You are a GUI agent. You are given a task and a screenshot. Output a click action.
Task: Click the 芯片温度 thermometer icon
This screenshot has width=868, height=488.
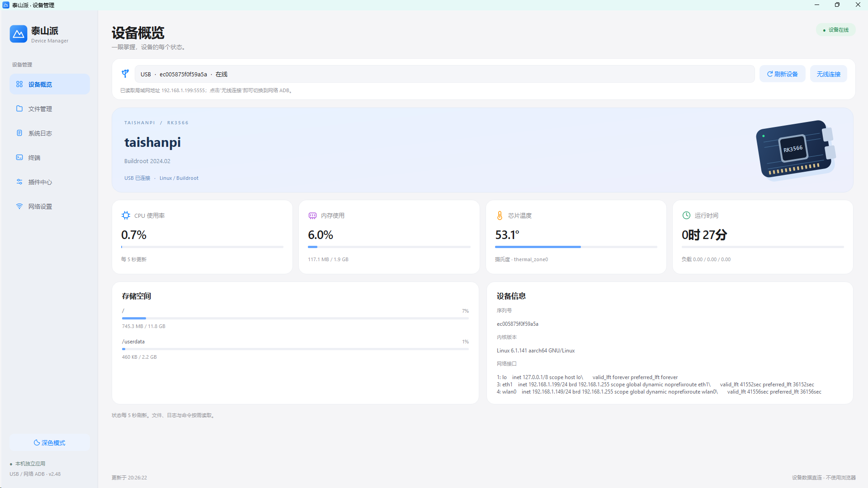coord(500,216)
